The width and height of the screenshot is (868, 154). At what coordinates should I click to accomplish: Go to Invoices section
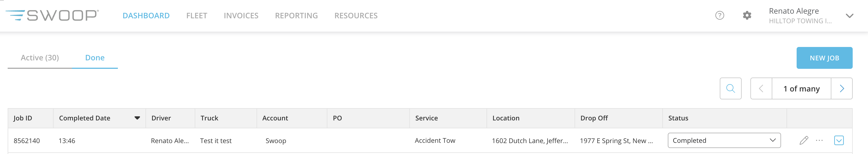241,16
